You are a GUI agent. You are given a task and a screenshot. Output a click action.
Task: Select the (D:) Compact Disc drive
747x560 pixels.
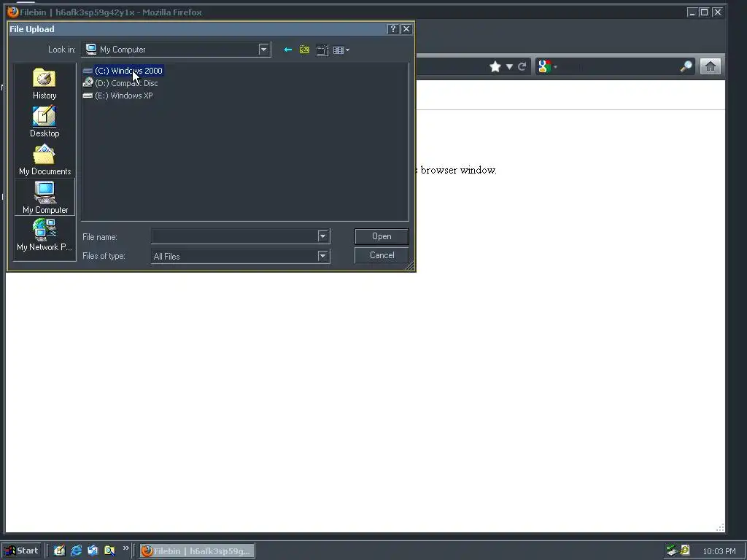pos(120,83)
